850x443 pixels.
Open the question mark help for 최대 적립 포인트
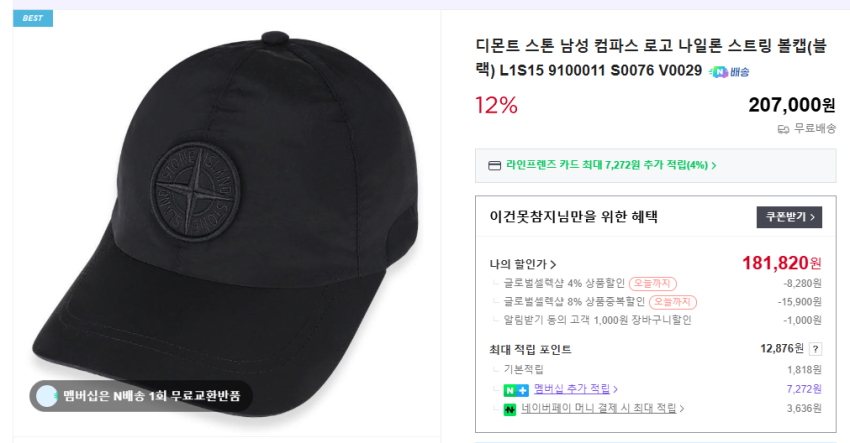tap(815, 349)
